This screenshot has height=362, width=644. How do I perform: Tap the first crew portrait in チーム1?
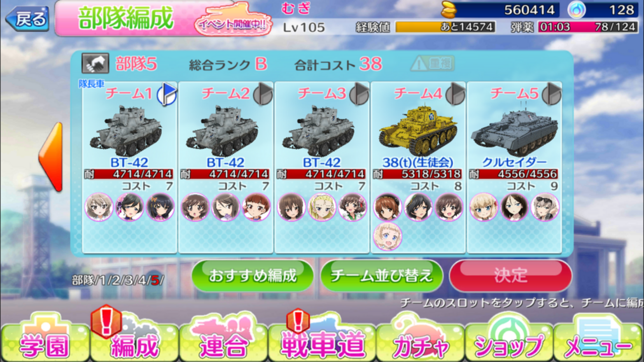99,207
